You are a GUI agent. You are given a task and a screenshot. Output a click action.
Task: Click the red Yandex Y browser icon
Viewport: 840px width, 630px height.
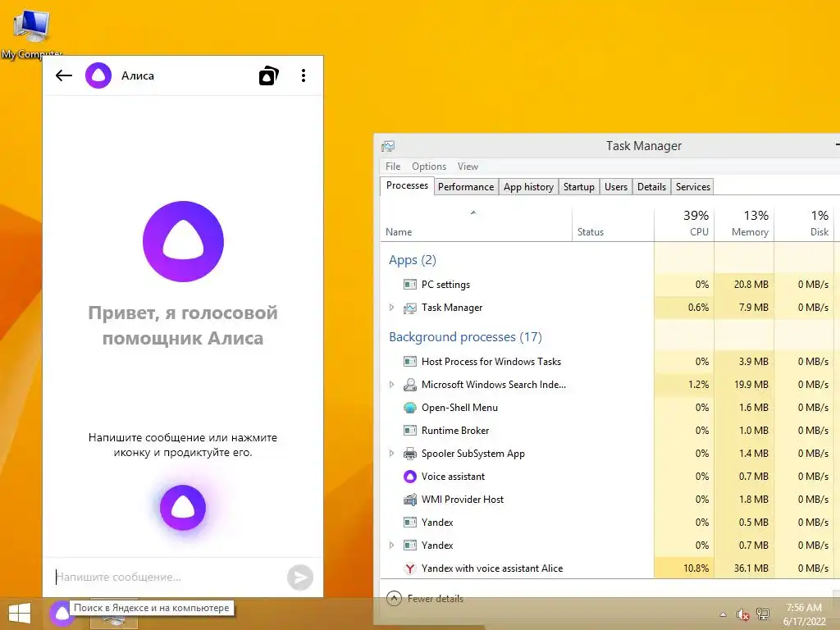[410, 568]
